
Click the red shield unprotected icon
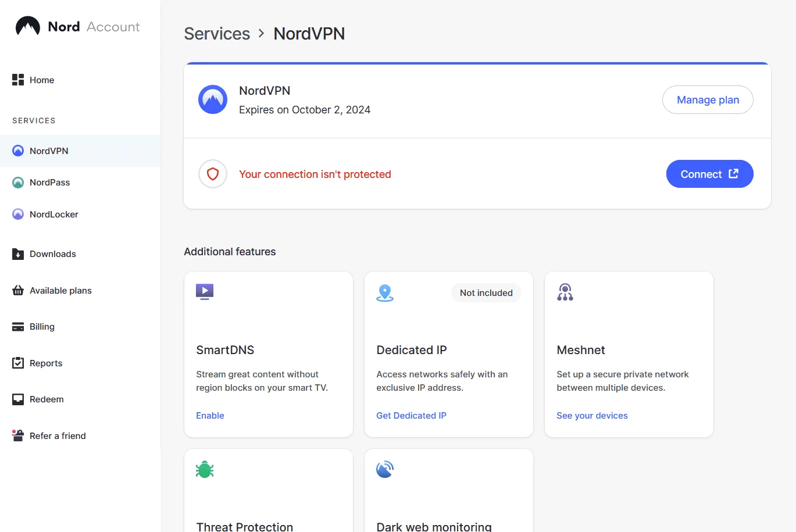click(x=213, y=174)
